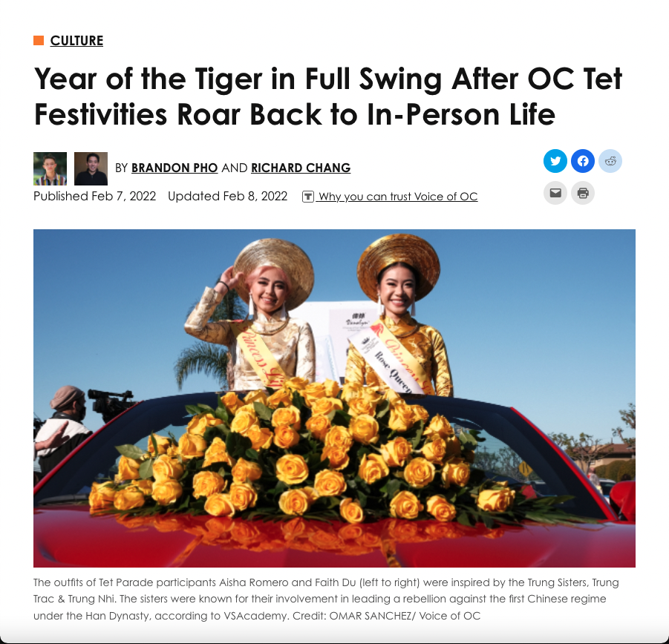Screen dimensions: 669x644
Task: Share the article on Twitter
Action: (x=555, y=161)
